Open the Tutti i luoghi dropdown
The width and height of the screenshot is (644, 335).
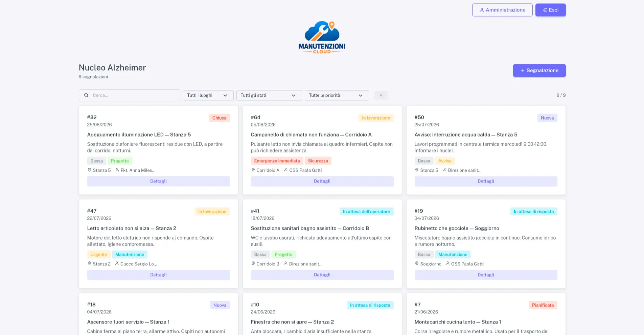tap(208, 95)
